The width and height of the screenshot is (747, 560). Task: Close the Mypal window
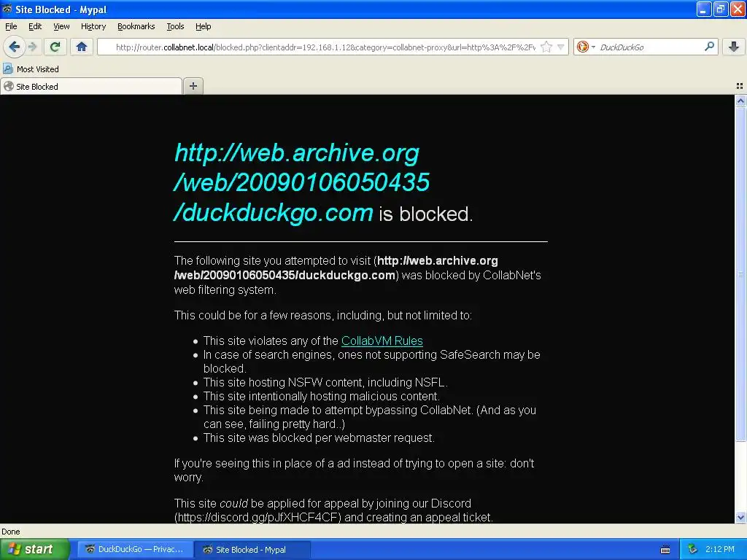[x=738, y=9]
